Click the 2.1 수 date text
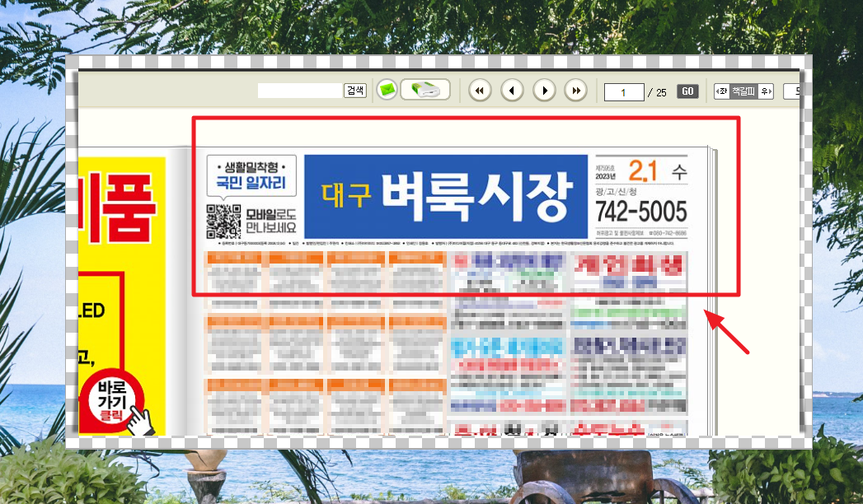The height and width of the screenshot is (504, 863). [x=659, y=171]
